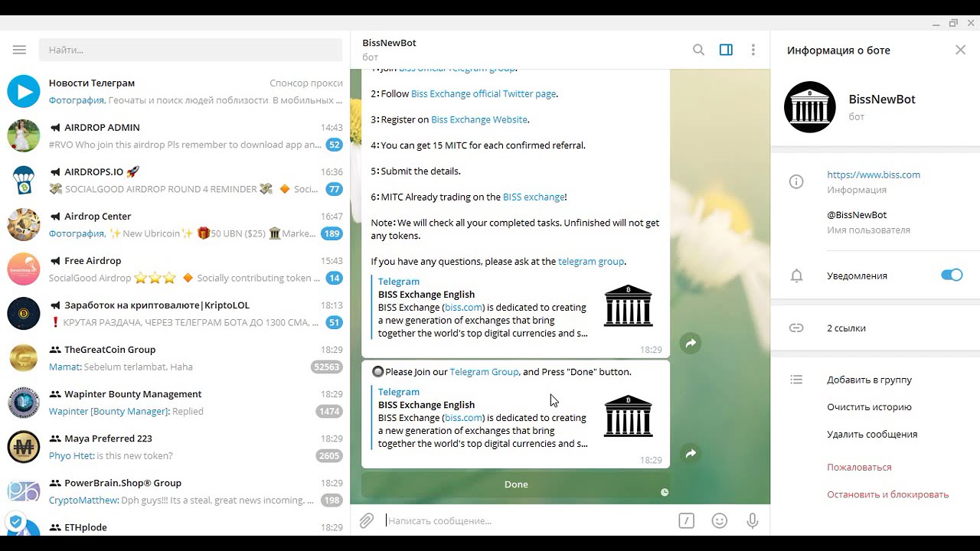This screenshot has height=551, width=980.
Task: Click the Maya Preferred 223 avatar
Action: click(x=24, y=446)
